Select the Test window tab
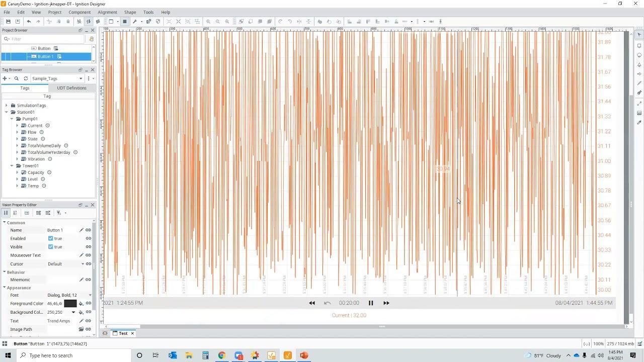 (123, 333)
